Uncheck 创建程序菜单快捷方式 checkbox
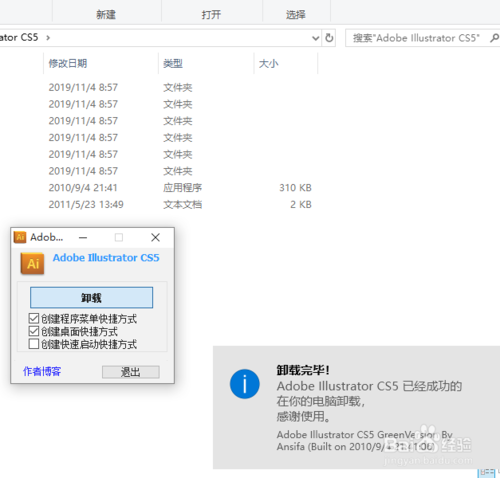Image resolution: width=500 pixels, height=478 pixels. [34, 318]
